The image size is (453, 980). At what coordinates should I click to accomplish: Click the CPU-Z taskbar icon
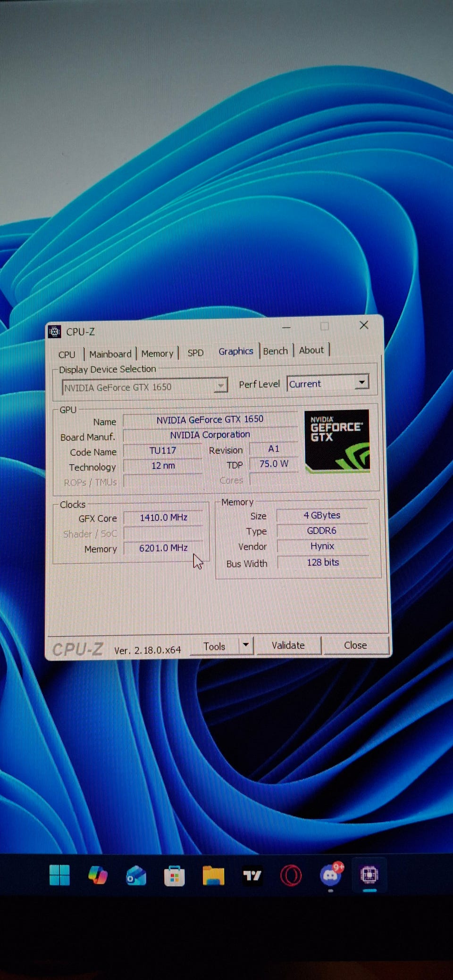tap(369, 875)
